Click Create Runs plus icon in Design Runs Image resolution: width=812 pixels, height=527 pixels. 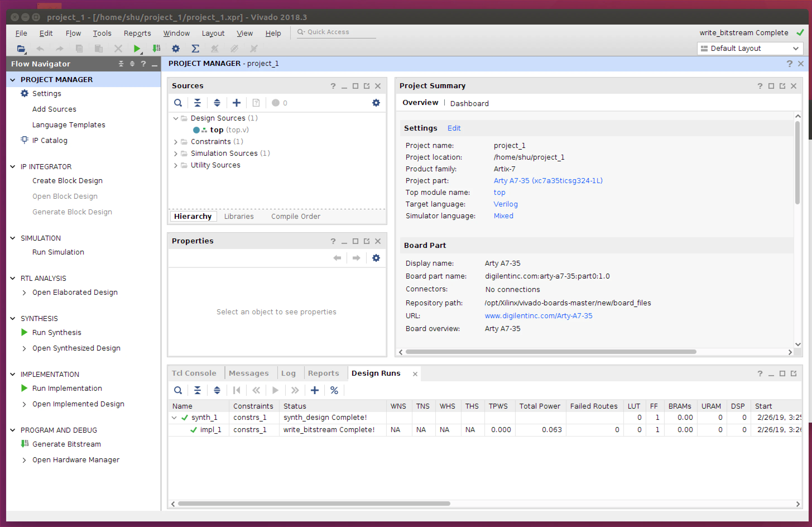[x=314, y=390]
